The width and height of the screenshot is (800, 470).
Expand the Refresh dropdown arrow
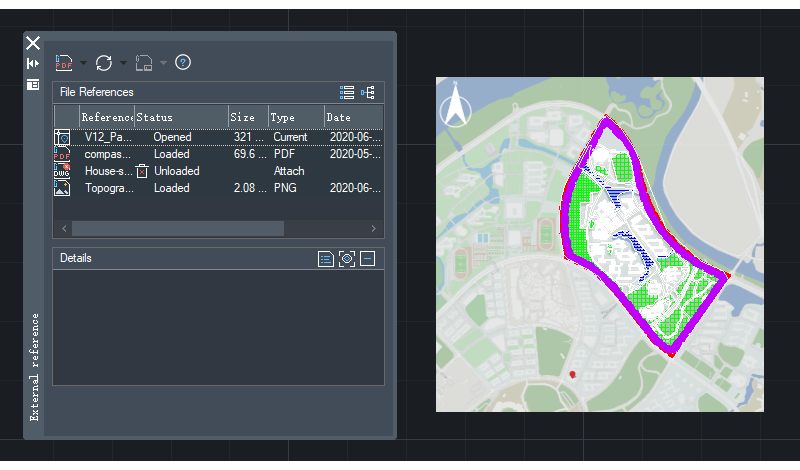coord(123,63)
